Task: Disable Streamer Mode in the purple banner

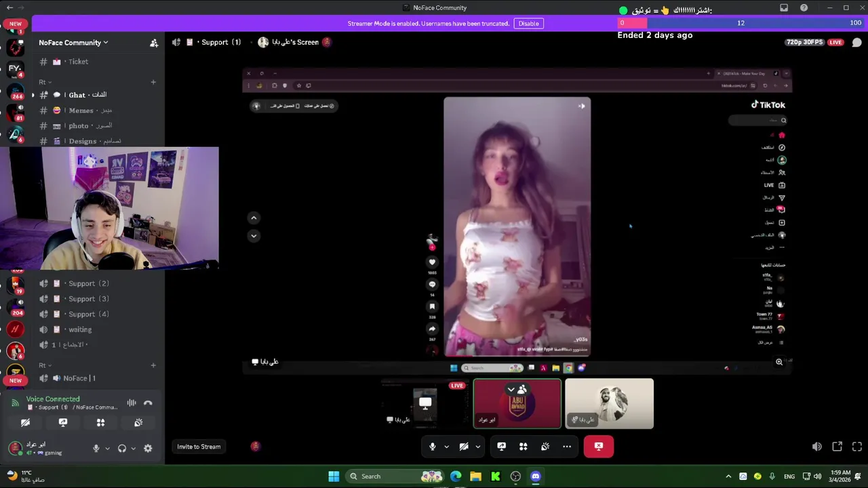Action: [529, 24]
